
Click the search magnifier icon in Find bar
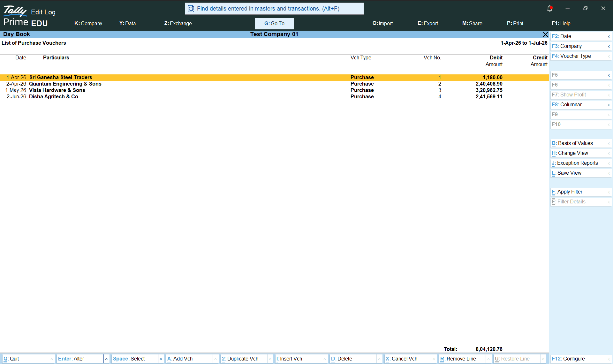pos(191,9)
